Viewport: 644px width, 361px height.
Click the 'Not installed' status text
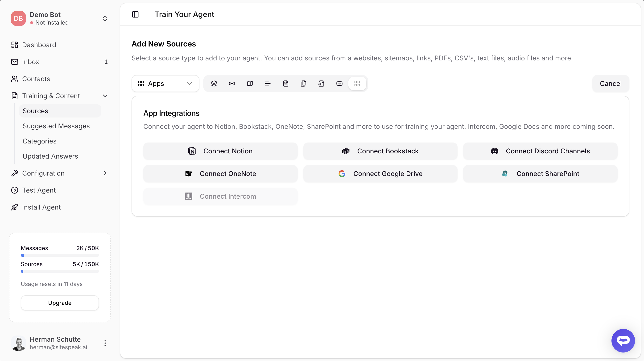click(52, 22)
